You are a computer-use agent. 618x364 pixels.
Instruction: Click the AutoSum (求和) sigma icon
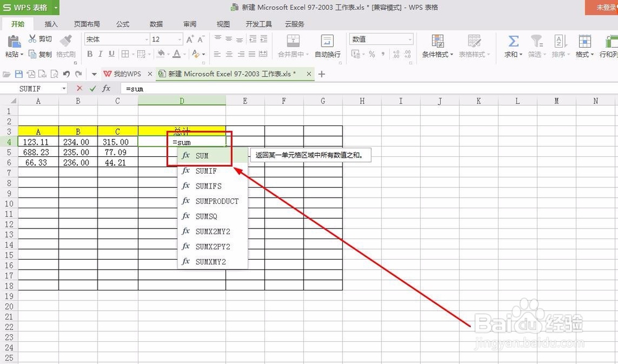(x=513, y=41)
